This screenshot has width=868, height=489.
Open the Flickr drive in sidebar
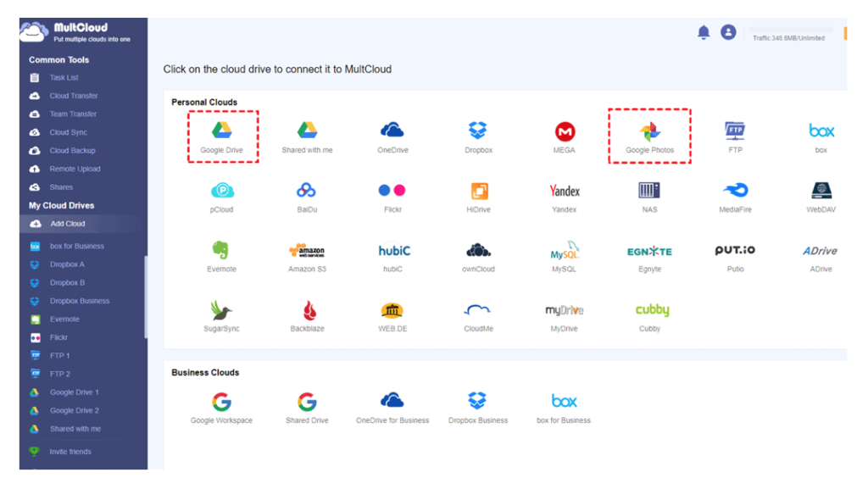pyautogui.click(x=58, y=337)
